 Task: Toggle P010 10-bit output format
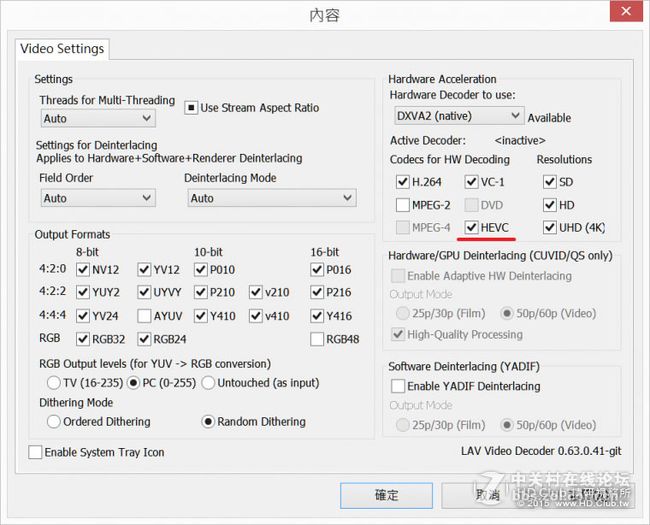201,270
